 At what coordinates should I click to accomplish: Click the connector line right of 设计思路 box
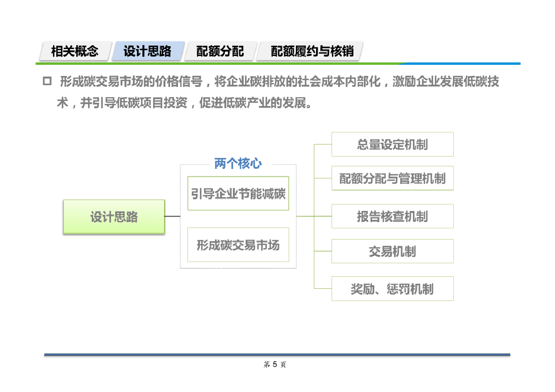tap(172, 216)
